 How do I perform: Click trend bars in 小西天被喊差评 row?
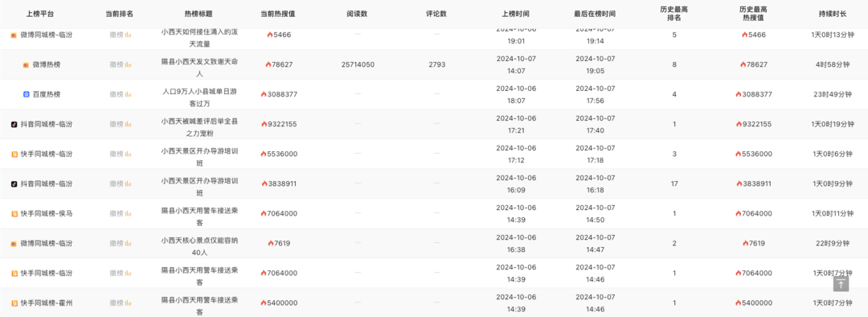(x=129, y=124)
